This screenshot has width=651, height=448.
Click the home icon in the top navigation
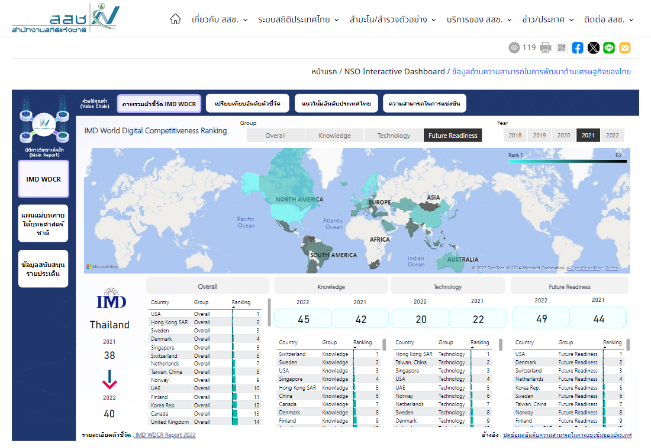coord(175,19)
